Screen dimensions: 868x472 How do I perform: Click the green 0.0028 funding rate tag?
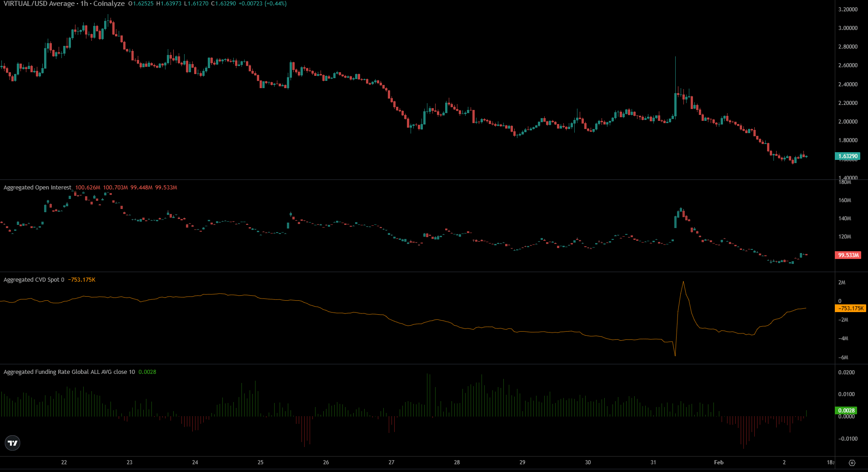(x=846, y=411)
